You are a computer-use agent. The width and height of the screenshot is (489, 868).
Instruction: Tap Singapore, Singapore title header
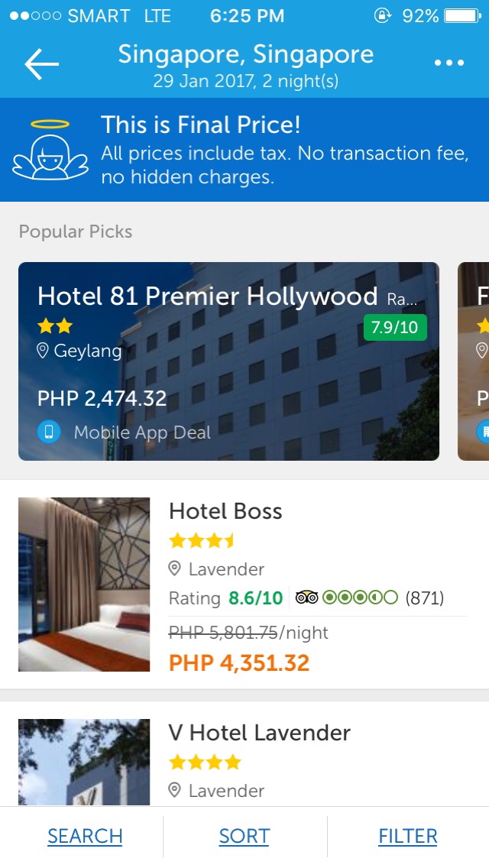pyautogui.click(x=246, y=54)
